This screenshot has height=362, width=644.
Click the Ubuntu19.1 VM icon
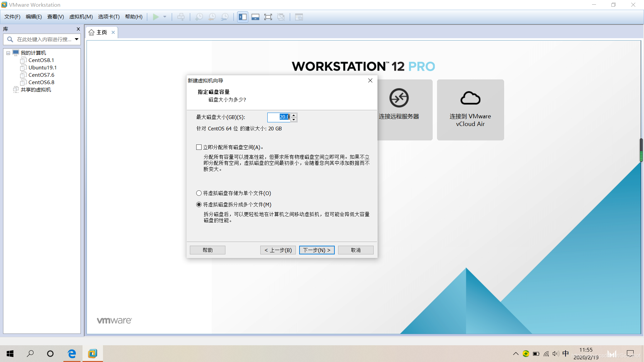pos(23,67)
